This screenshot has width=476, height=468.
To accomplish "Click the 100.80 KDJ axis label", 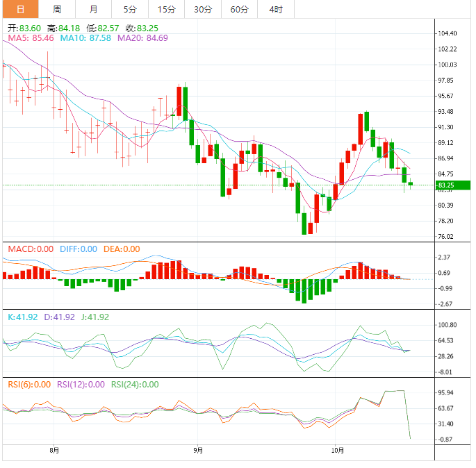I will [447, 325].
